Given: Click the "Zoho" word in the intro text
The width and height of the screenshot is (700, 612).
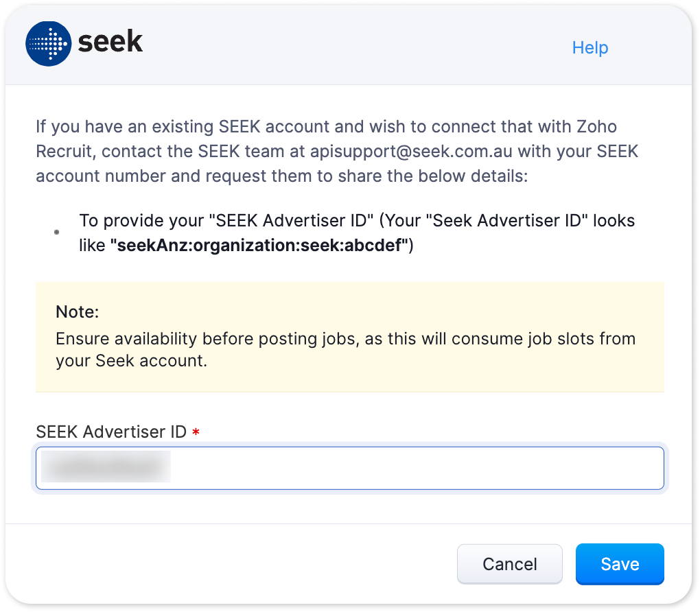Looking at the screenshot, I should click(596, 126).
